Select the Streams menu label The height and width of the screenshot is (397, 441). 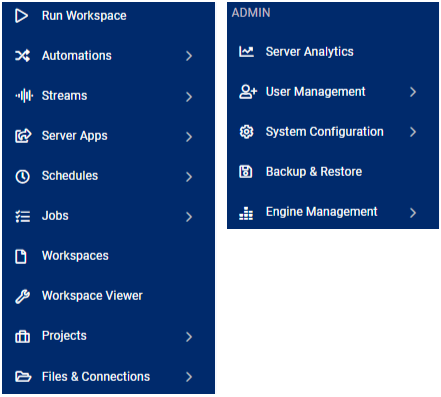tap(64, 96)
